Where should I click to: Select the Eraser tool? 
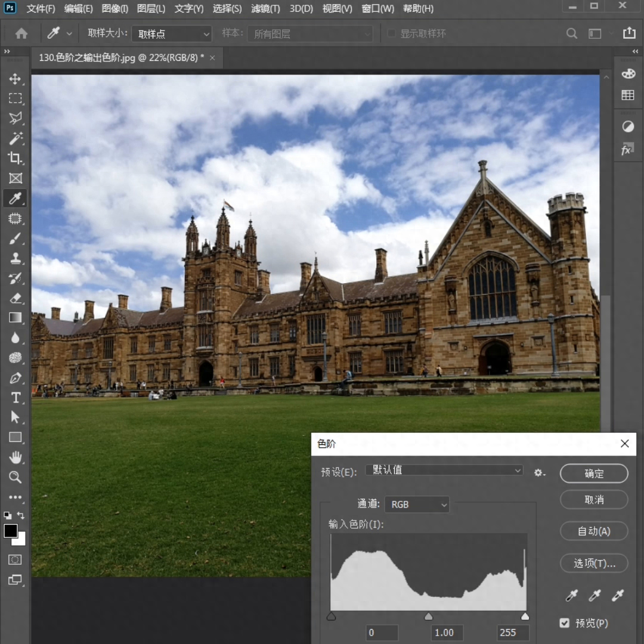tap(15, 298)
